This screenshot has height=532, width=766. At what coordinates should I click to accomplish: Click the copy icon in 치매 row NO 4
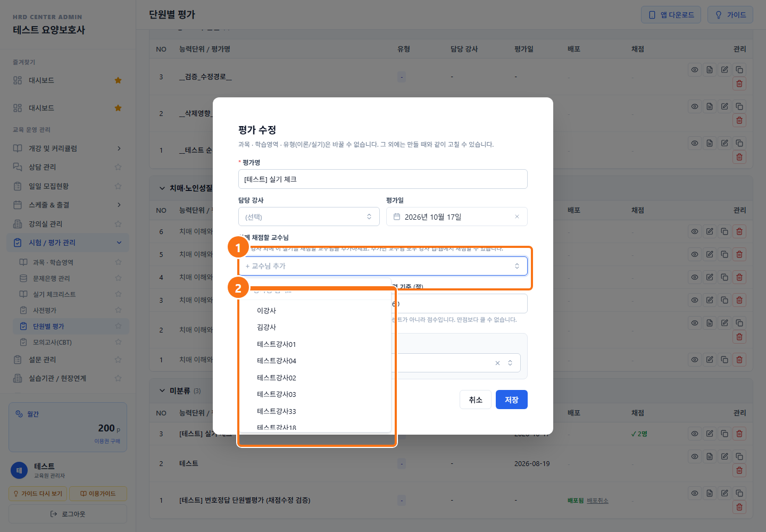coord(725,277)
